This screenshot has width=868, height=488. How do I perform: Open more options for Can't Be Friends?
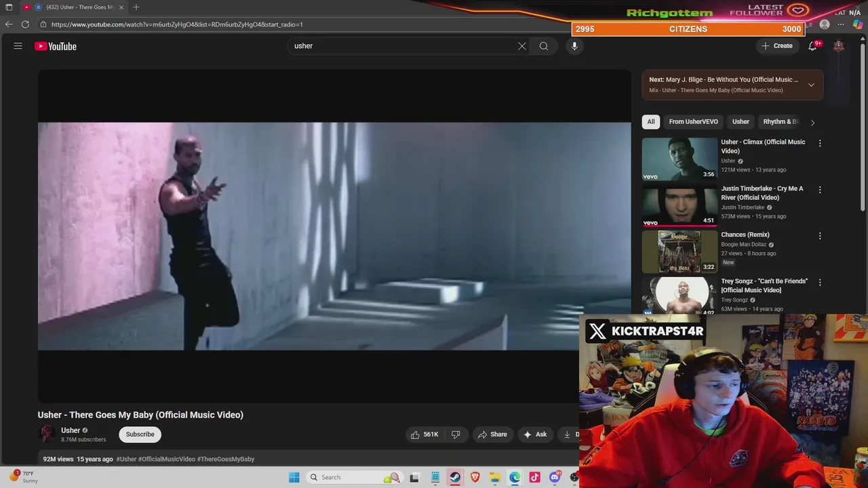click(x=820, y=282)
